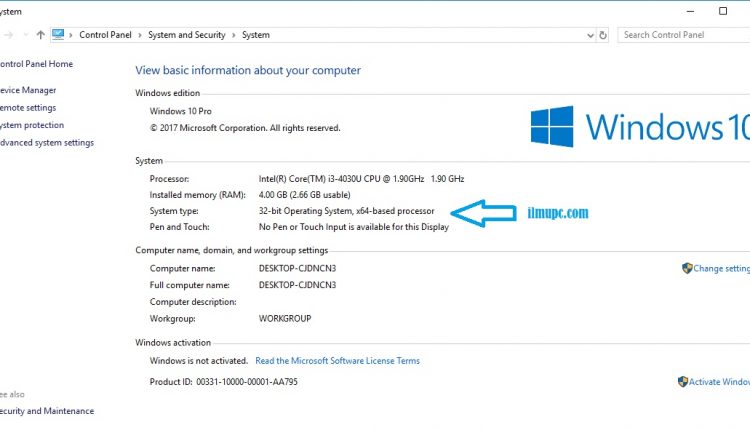Click the Windows 10 Pro edition text
This screenshot has width=750, height=430.
pos(180,111)
